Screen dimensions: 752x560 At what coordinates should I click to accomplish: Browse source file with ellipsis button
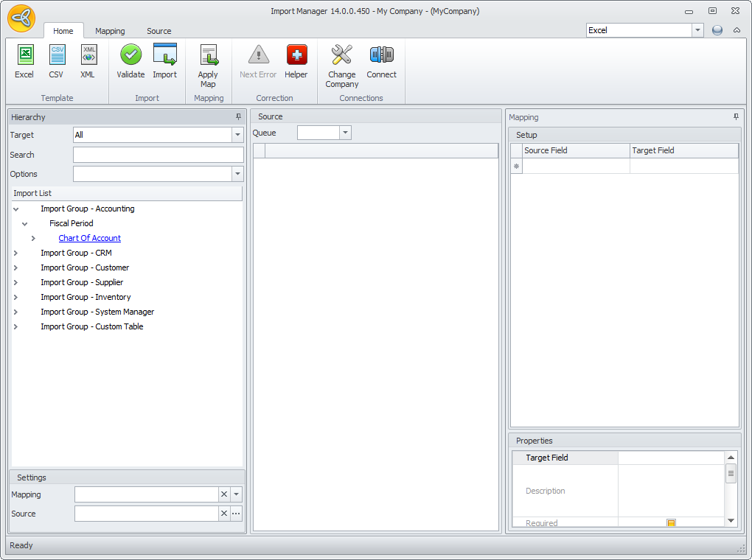(236, 514)
